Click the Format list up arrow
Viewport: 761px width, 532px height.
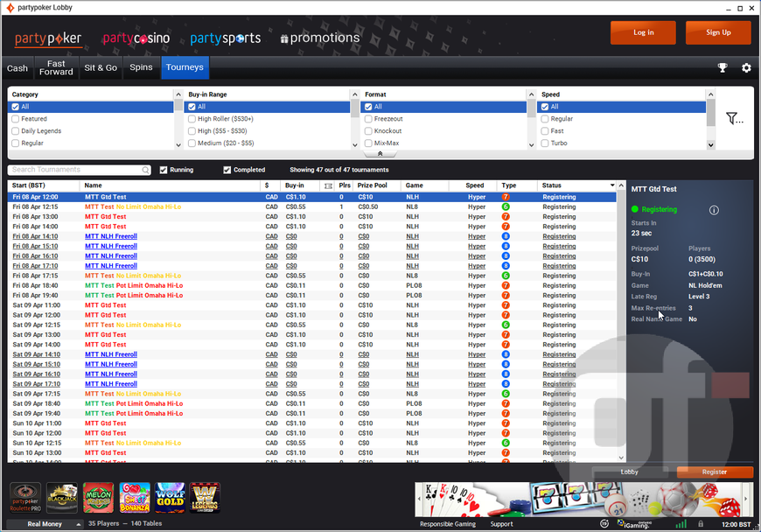[532, 94]
